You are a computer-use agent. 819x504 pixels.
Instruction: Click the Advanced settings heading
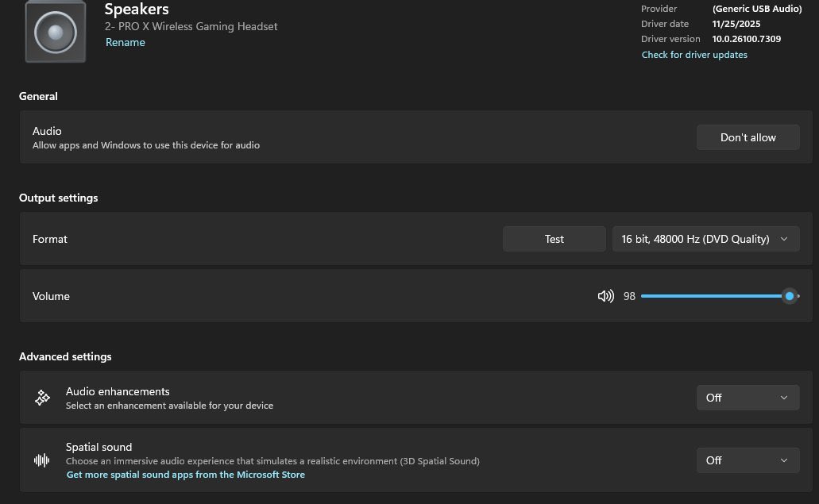65,356
